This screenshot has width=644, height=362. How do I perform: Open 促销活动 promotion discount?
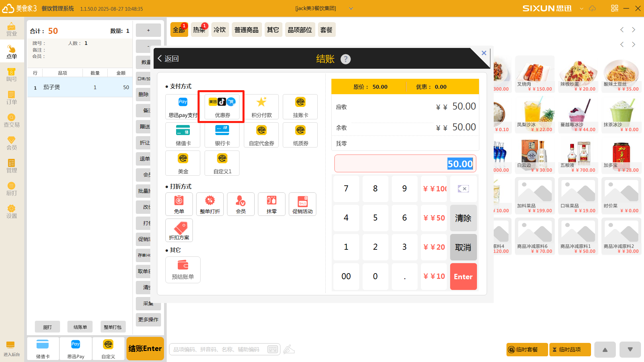302,204
